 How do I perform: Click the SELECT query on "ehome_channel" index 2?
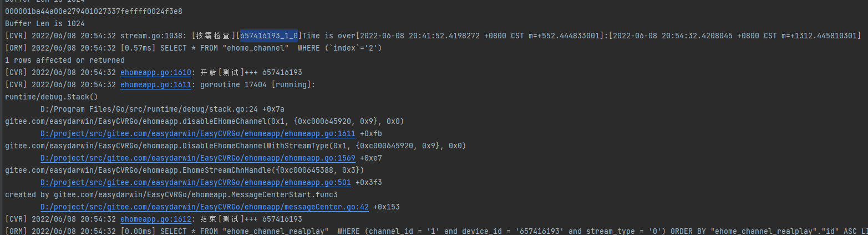[x=271, y=48]
